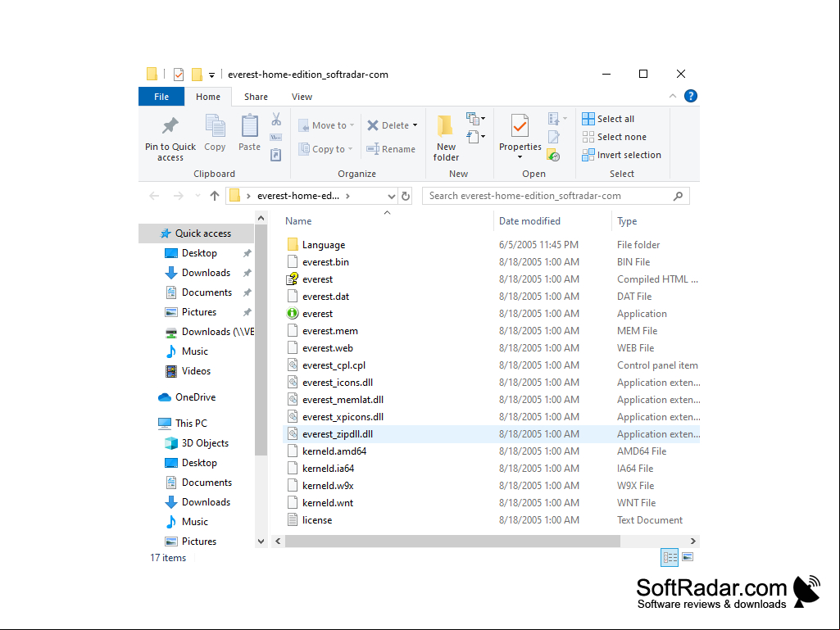Click the Rename button
This screenshot has height=630, width=840.
391,149
